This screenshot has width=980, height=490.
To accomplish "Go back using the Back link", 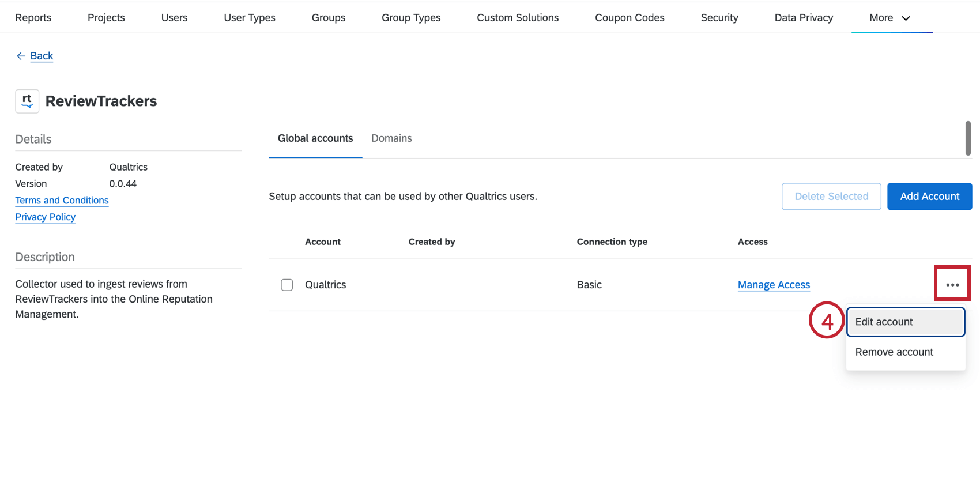I will [42, 56].
